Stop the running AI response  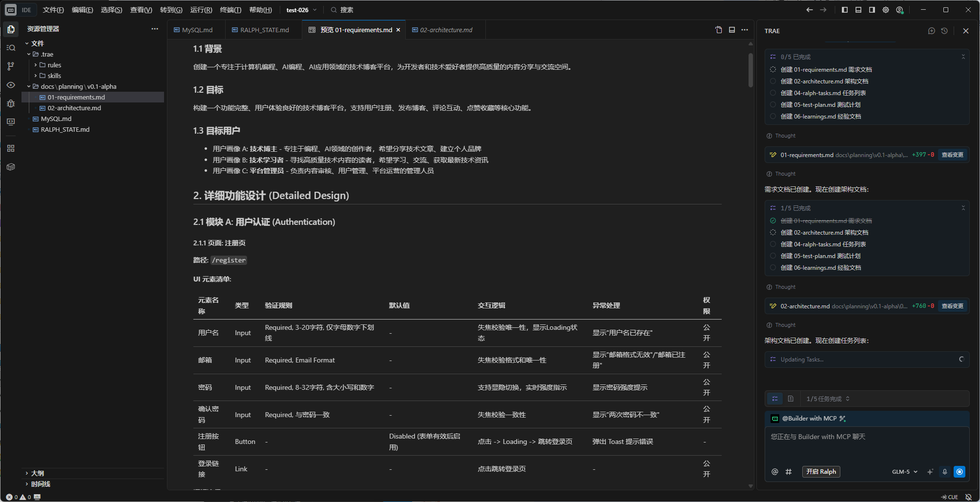pyautogui.click(x=959, y=472)
